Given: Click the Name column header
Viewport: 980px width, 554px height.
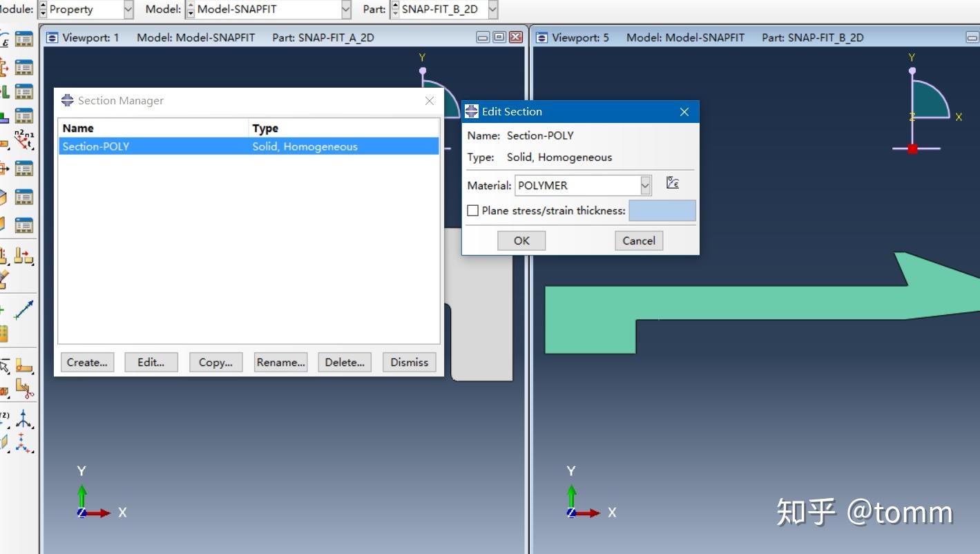Looking at the screenshot, I should point(153,128).
